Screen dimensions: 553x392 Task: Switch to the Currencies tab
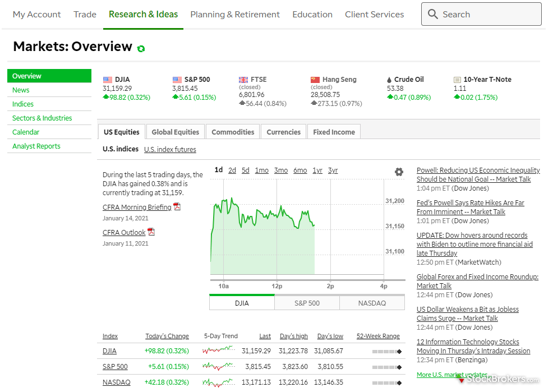tap(284, 132)
